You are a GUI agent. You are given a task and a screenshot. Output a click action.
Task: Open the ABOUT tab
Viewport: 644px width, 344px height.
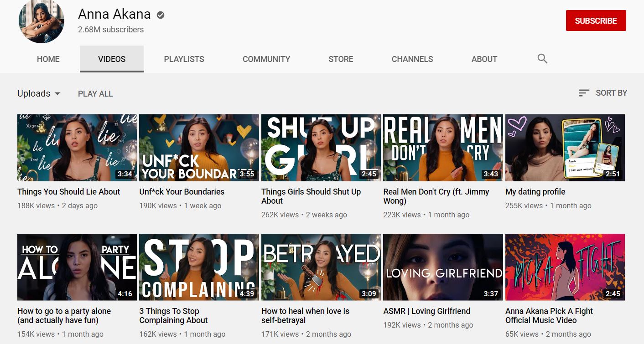[484, 59]
